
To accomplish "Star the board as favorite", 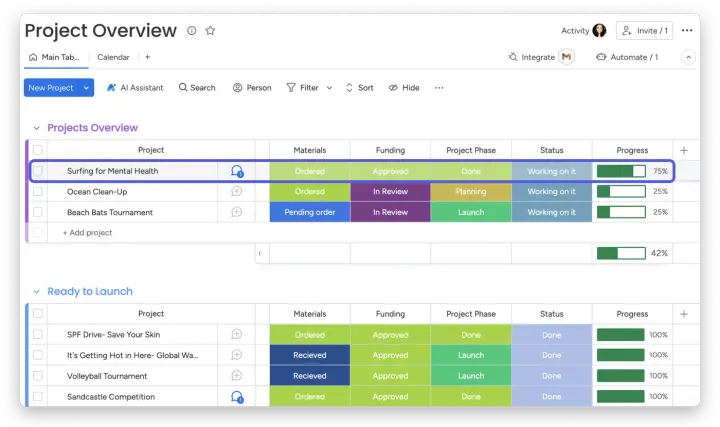I will [210, 30].
